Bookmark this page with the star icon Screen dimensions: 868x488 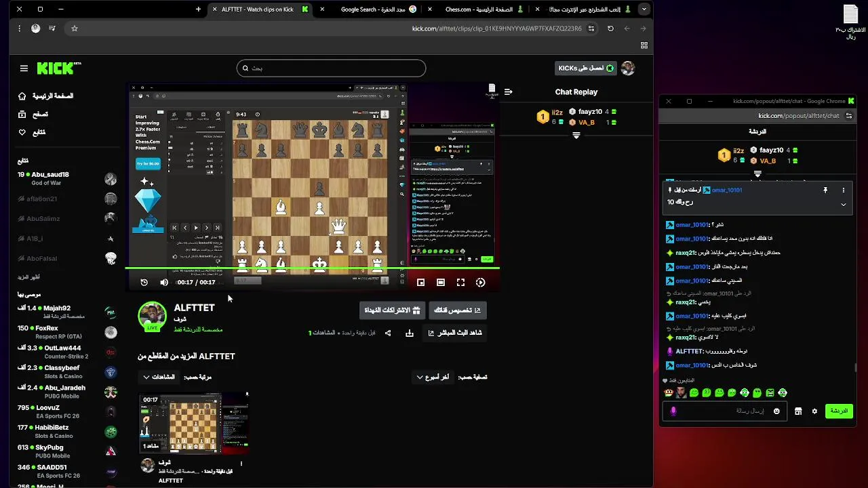(x=75, y=28)
